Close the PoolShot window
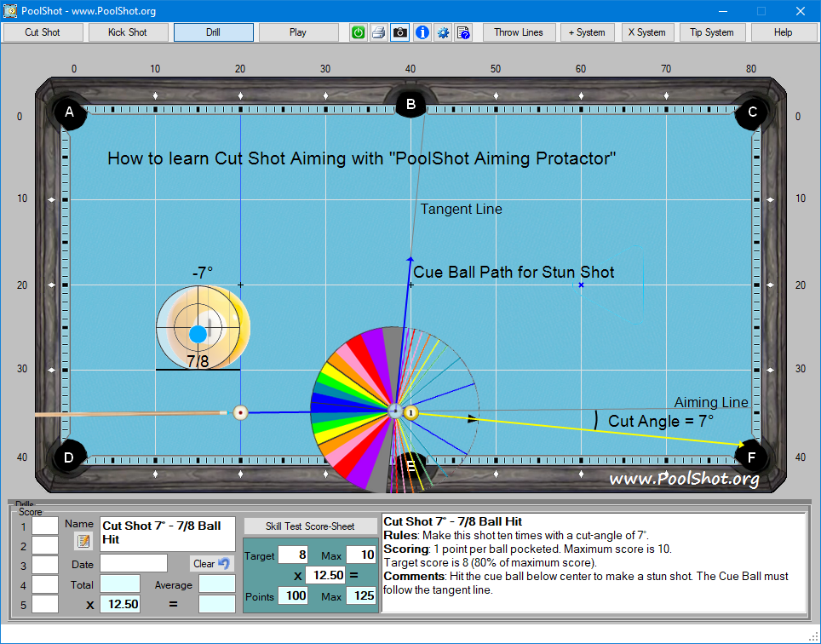This screenshot has width=821, height=644. [801, 11]
